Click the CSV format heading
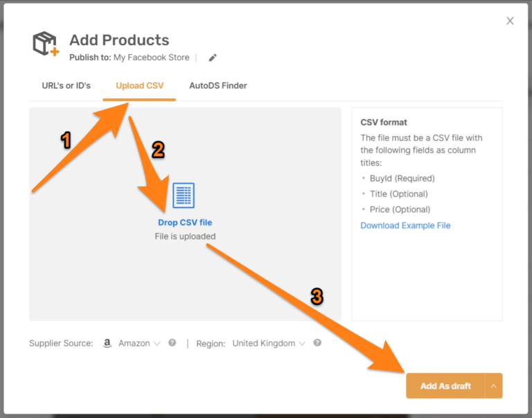 [x=384, y=122]
